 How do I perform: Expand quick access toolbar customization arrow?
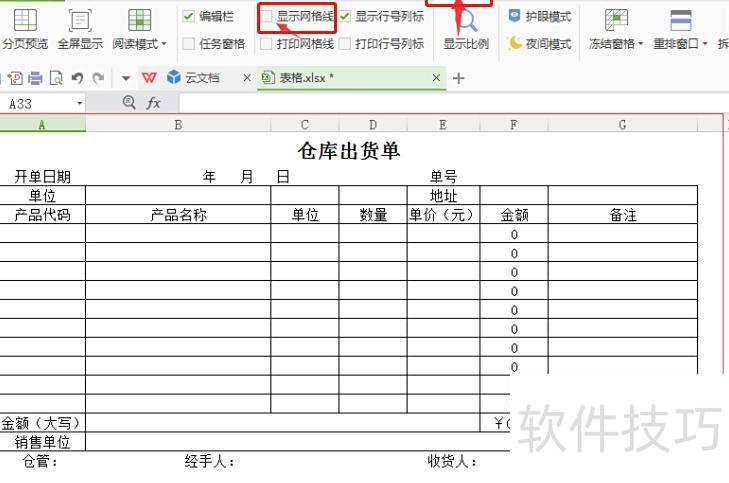click(x=126, y=79)
